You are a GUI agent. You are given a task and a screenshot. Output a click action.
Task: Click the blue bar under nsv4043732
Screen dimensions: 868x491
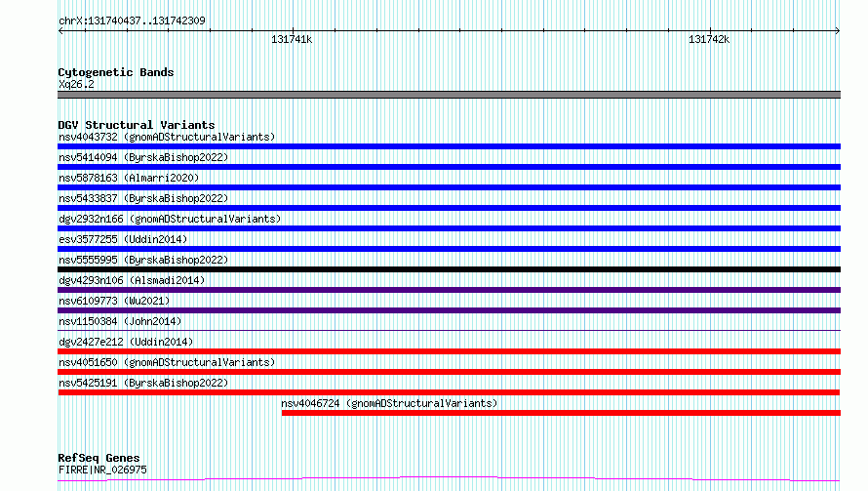pos(449,146)
